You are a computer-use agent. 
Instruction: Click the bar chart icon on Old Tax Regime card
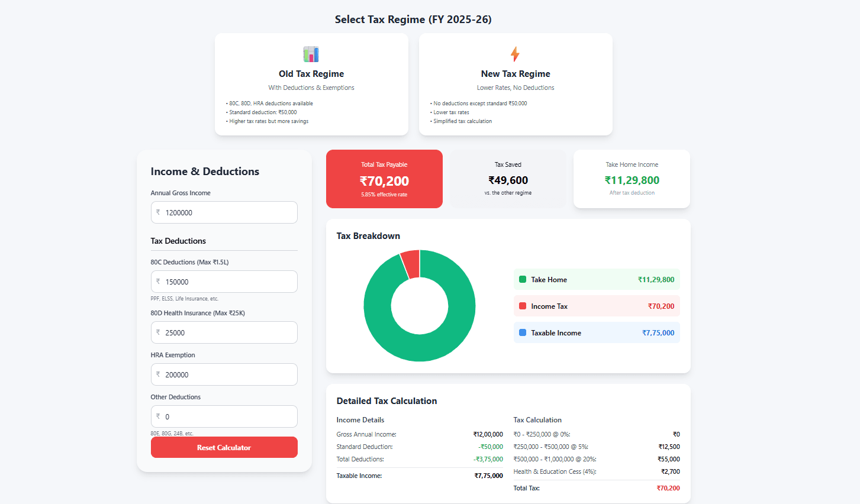(311, 53)
